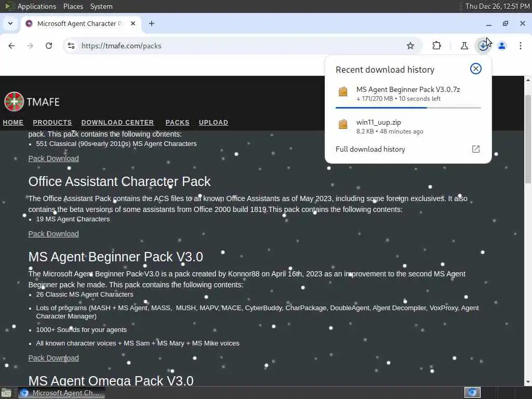
Task: Click the MS Agent Omega Pack V3.0 heading
Action: click(111, 381)
